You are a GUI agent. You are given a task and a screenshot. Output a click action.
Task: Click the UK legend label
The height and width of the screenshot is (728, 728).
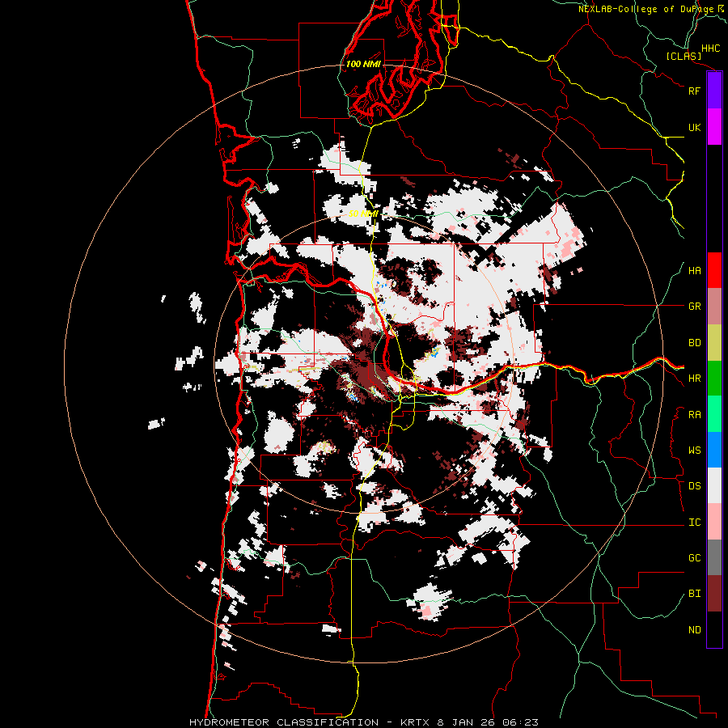[x=694, y=127]
